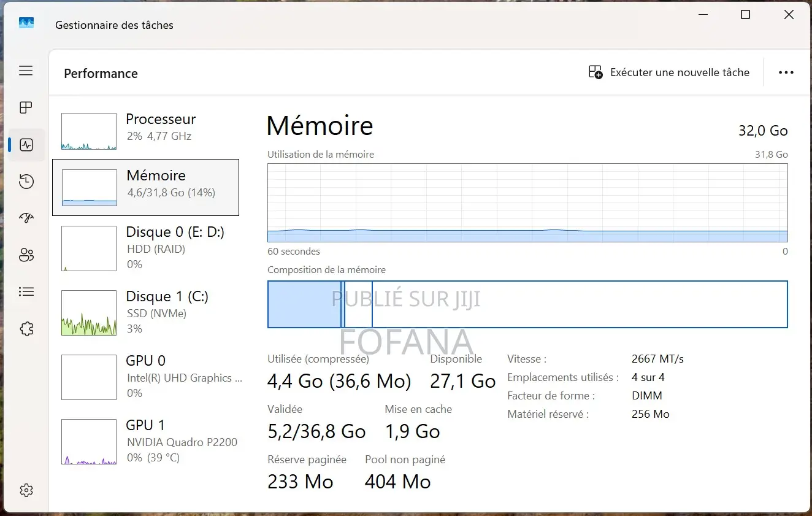The image size is (812, 516).
Task: Select the Performance sidebar icon
Action: 26,144
